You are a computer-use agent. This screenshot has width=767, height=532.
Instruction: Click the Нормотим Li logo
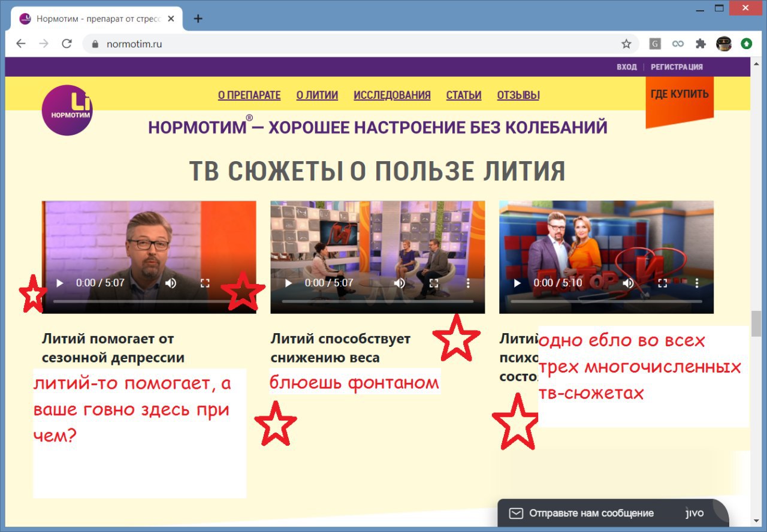67,110
